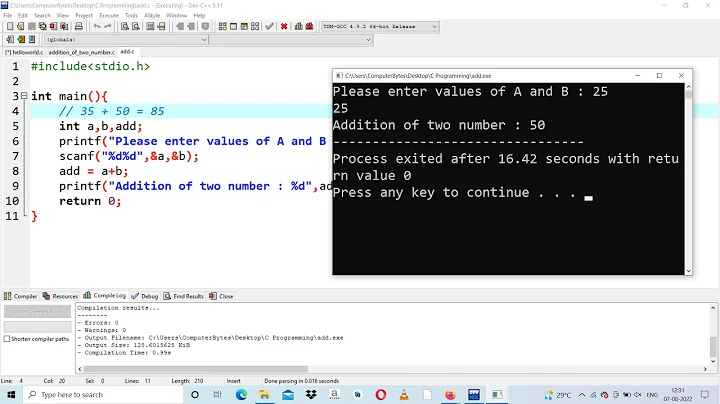Click the Compile & Run toolbar icon
This screenshot has width=720, height=404.
click(244, 27)
